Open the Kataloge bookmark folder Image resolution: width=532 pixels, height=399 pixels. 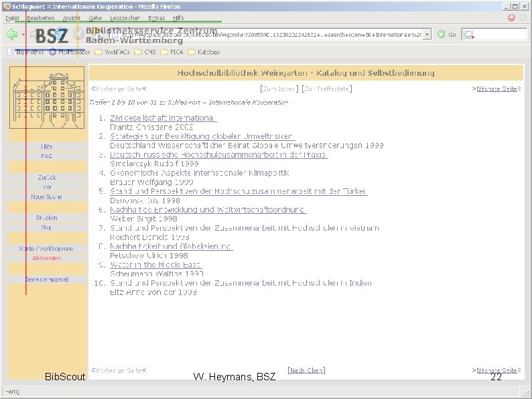click(x=204, y=52)
